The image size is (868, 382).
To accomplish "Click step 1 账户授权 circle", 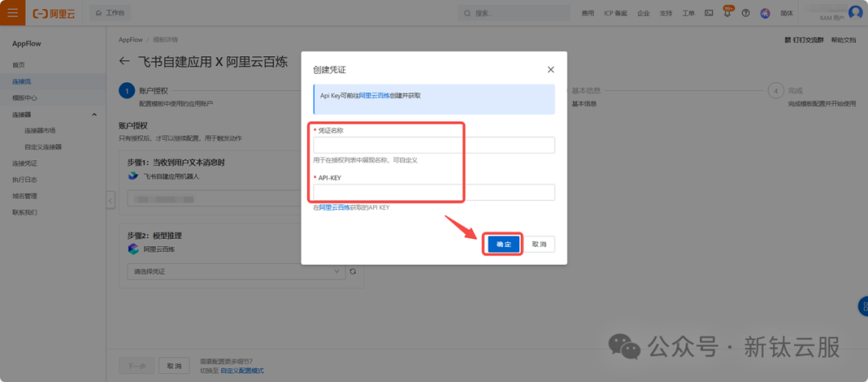I will (x=127, y=91).
